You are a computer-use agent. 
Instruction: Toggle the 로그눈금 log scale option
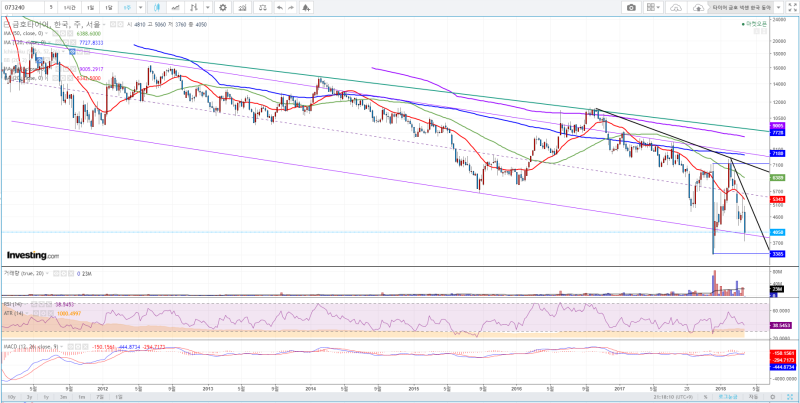pos(728,397)
